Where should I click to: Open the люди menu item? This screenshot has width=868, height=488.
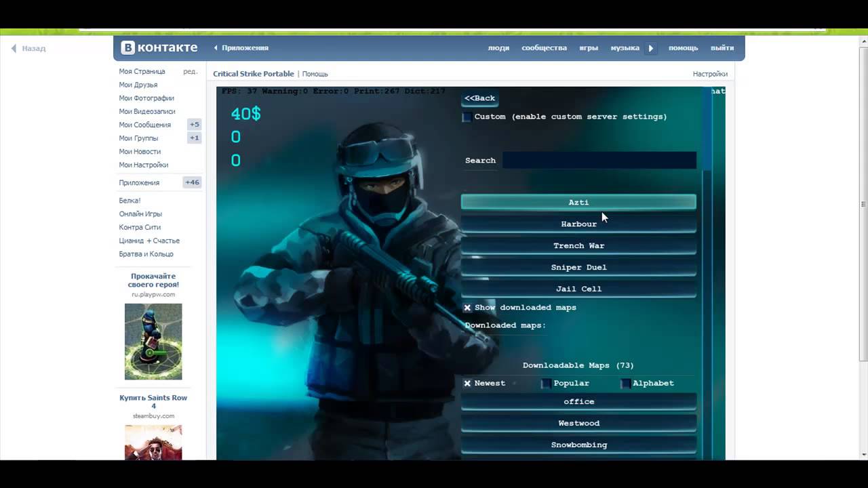(x=498, y=48)
